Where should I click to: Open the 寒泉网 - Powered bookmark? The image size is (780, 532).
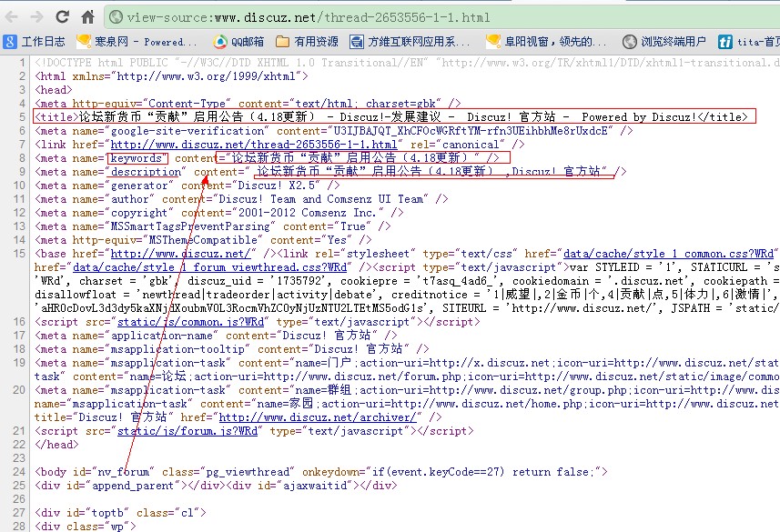point(137,42)
